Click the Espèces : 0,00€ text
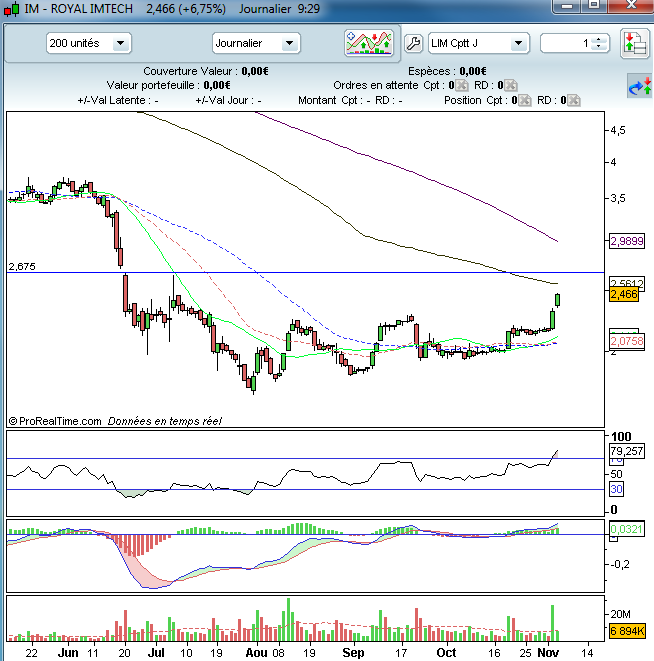 click(x=447, y=71)
